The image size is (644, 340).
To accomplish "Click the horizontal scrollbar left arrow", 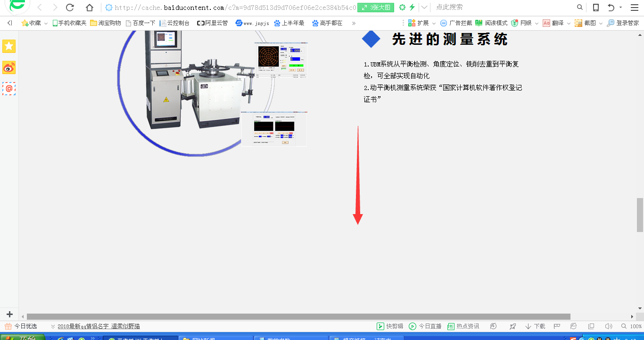I will [23, 316].
